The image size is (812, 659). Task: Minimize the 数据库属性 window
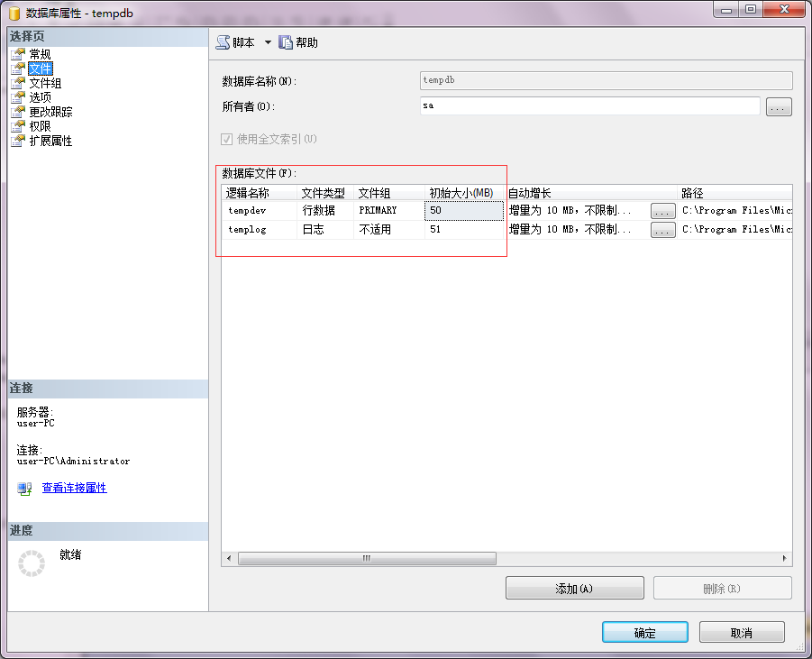[726, 9]
